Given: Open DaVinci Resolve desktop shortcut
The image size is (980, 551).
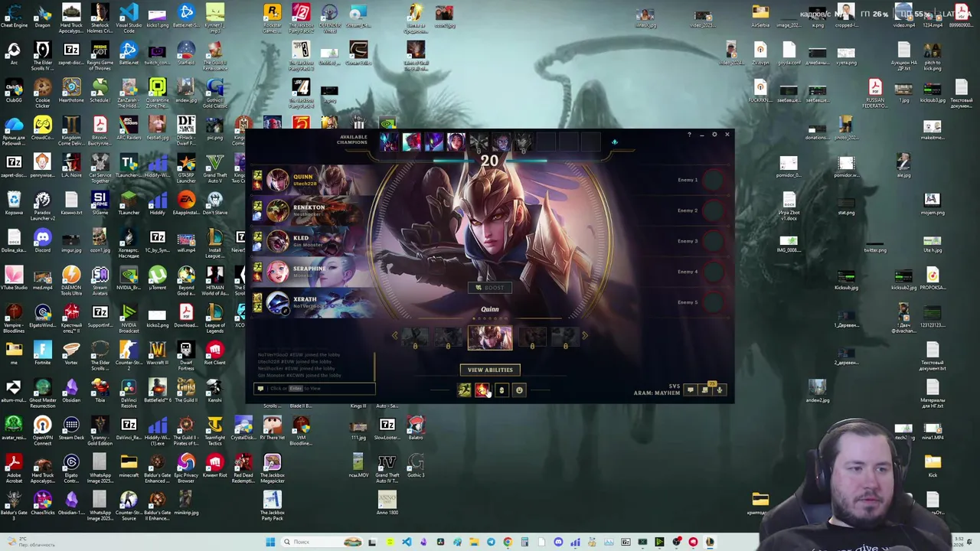Looking at the screenshot, I should point(129,391).
